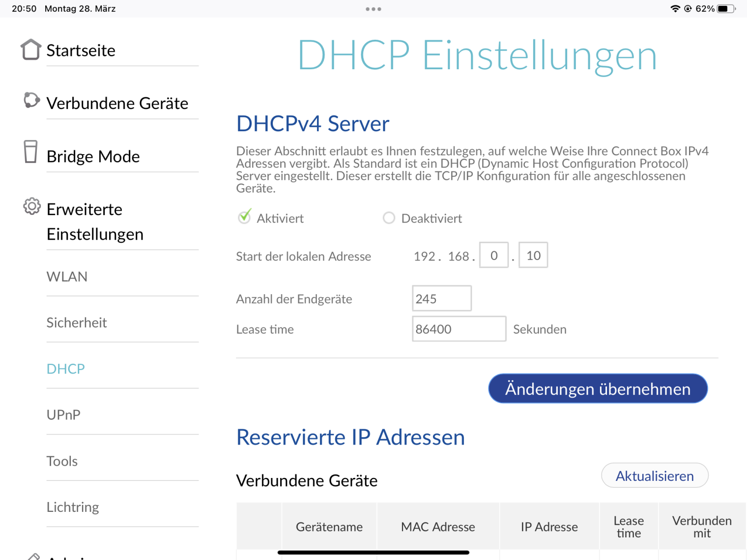Tap the three-dot multitasking icon at top
747x560 pixels.
pyautogui.click(x=373, y=9)
